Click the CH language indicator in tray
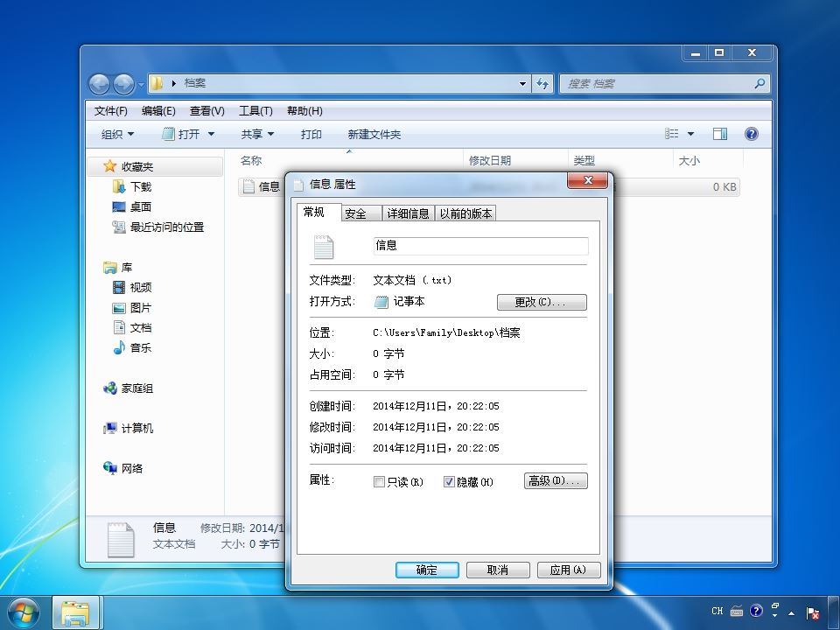Image resolution: width=840 pixels, height=630 pixels. pyautogui.click(x=717, y=612)
